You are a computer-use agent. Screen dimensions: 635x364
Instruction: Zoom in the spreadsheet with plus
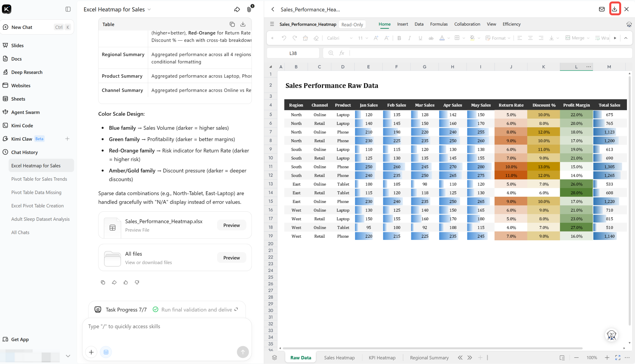tap(607, 358)
